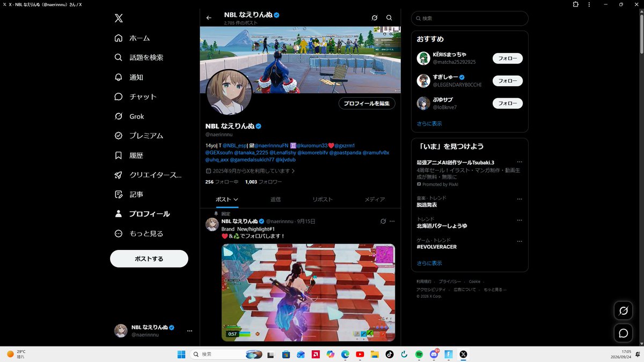Switch to the メディア tab

click(375, 200)
